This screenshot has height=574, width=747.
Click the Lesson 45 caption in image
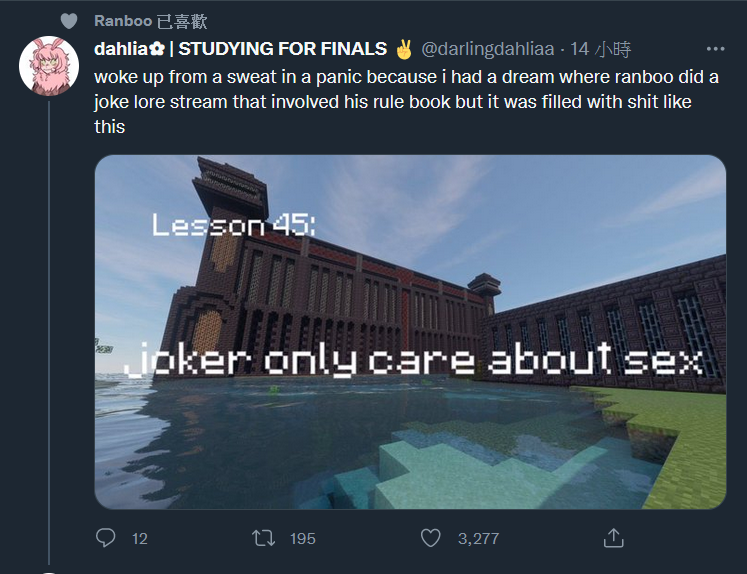click(x=233, y=225)
